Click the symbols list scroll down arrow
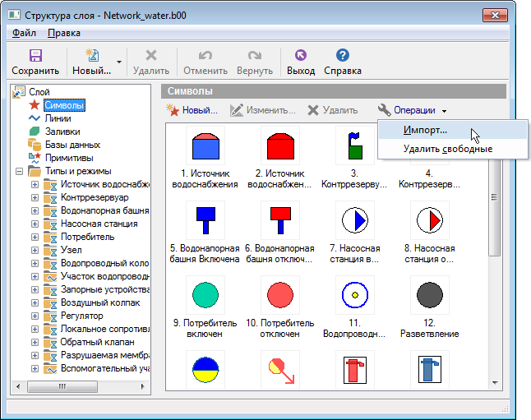This screenshot has width=531, height=420. 496,382
